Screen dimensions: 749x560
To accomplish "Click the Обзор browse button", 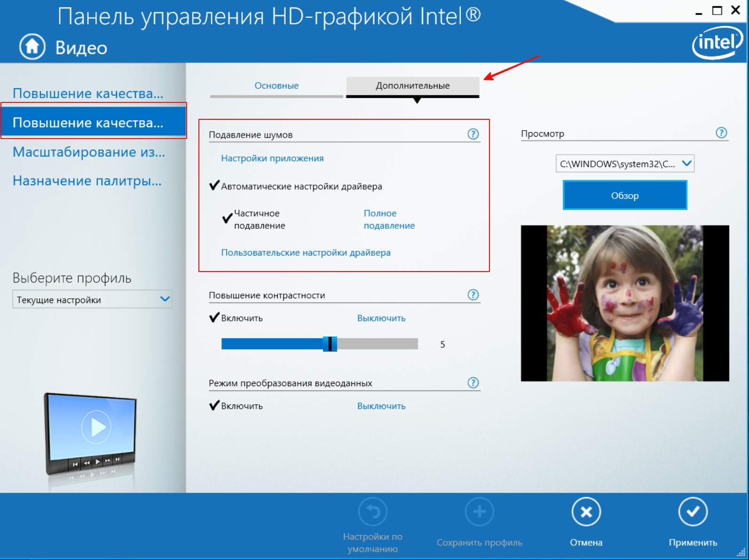I will [625, 195].
